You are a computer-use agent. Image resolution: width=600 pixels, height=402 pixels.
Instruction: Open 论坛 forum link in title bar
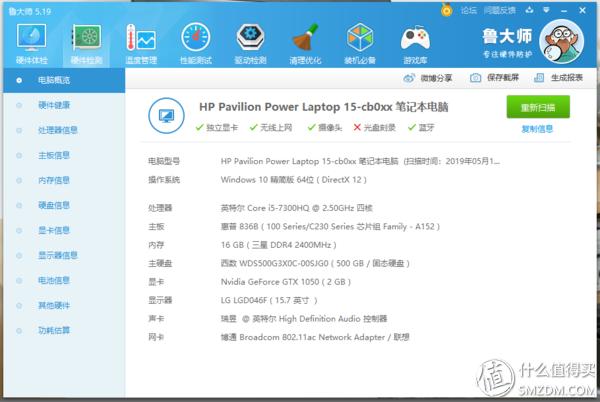(468, 10)
